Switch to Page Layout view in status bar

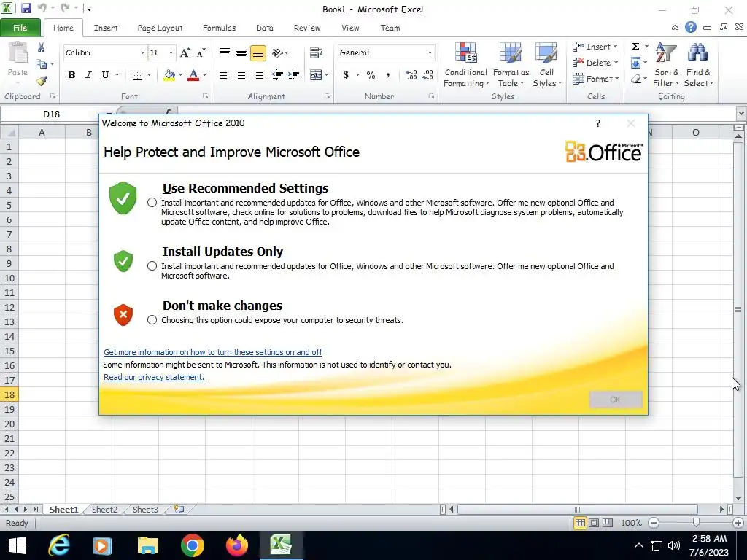(594, 523)
